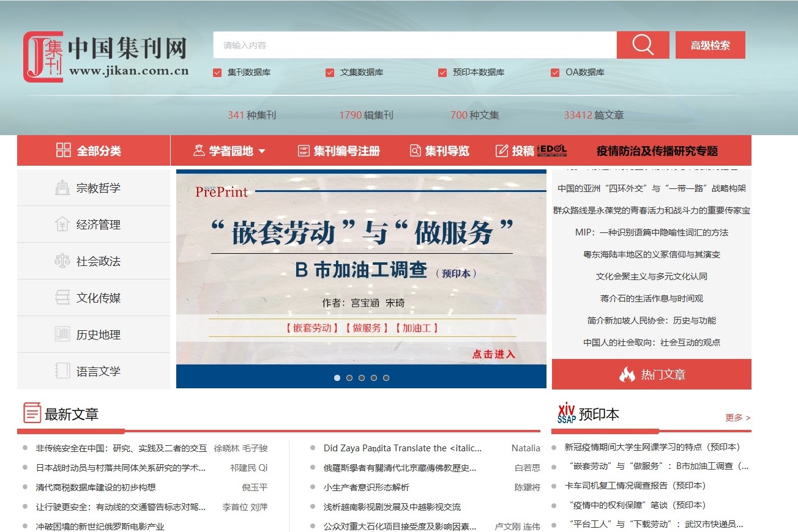This screenshot has height=532, width=798.
Task: Expand the 学者园地 dropdown menu
Action: pos(229,151)
